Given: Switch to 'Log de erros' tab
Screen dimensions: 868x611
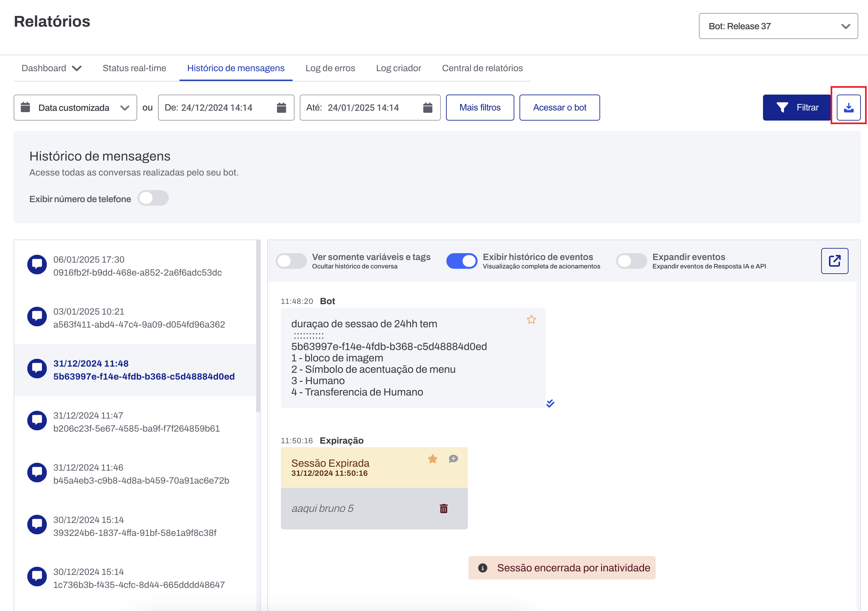Looking at the screenshot, I should coord(330,68).
